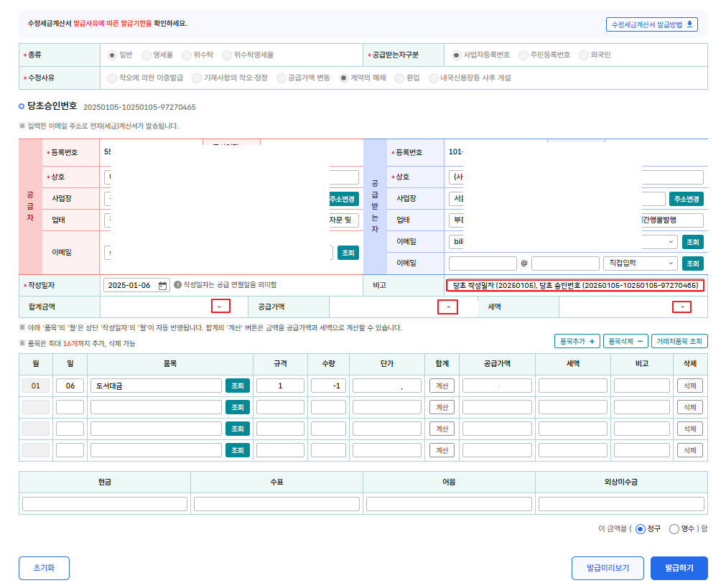Click the 당초승인번호 value 20250105-10250105-97270465

tap(139, 108)
